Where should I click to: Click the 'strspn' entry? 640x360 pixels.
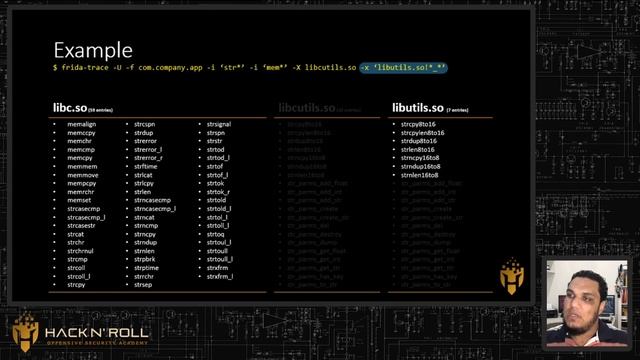(x=216, y=133)
